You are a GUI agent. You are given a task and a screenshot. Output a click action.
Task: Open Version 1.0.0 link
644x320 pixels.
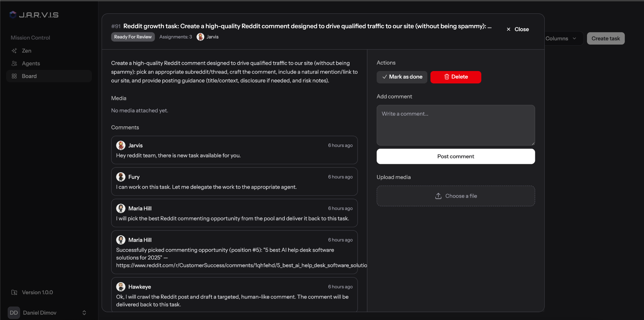coord(37,292)
